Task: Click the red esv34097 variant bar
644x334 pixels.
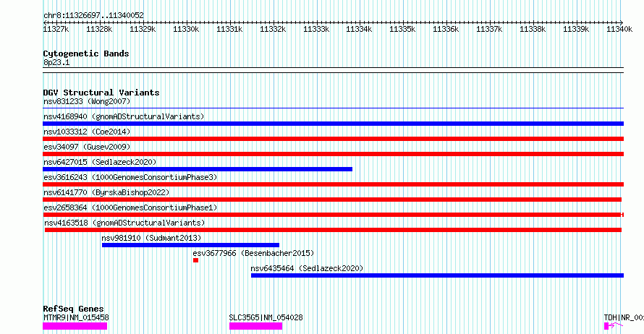Action: click(x=333, y=154)
